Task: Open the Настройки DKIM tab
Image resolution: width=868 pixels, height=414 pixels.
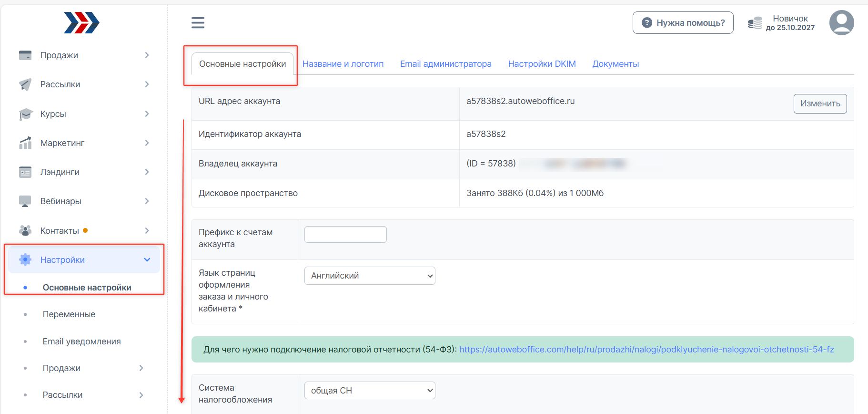Action: [542, 64]
